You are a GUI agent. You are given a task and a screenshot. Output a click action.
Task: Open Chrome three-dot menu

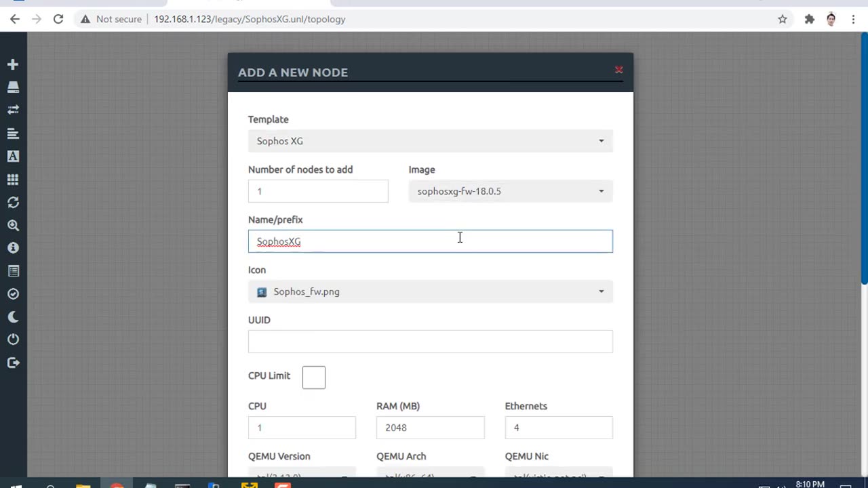pyautogui.click(x=853, y=19)
